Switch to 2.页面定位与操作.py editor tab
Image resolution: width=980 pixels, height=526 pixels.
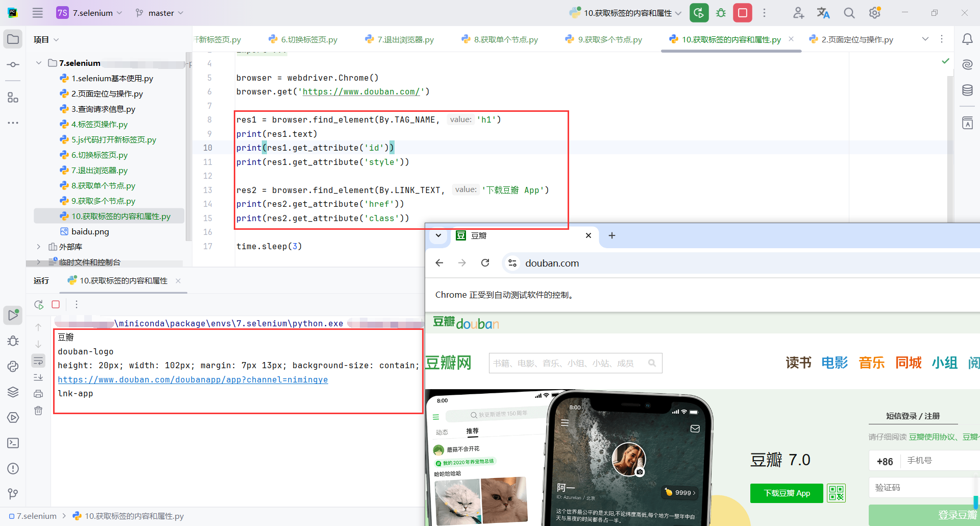point(851,39)
